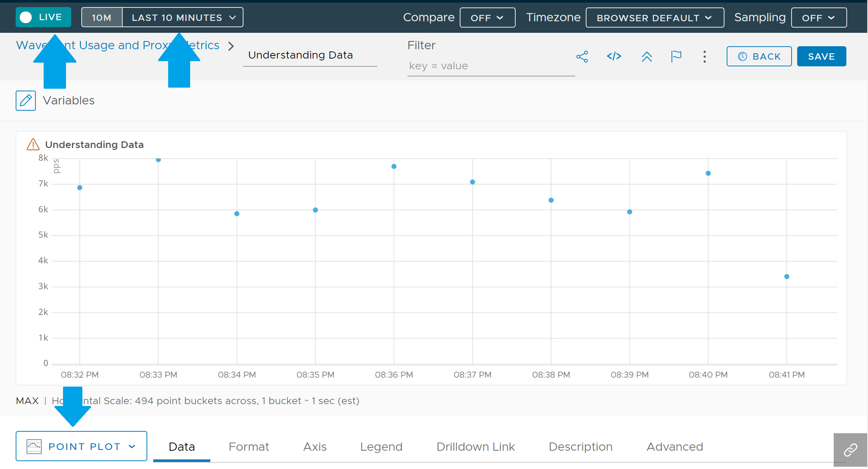Open the vertical ellipsis menu
Viewport: 868px width, 469px height.
pos(704,57)
